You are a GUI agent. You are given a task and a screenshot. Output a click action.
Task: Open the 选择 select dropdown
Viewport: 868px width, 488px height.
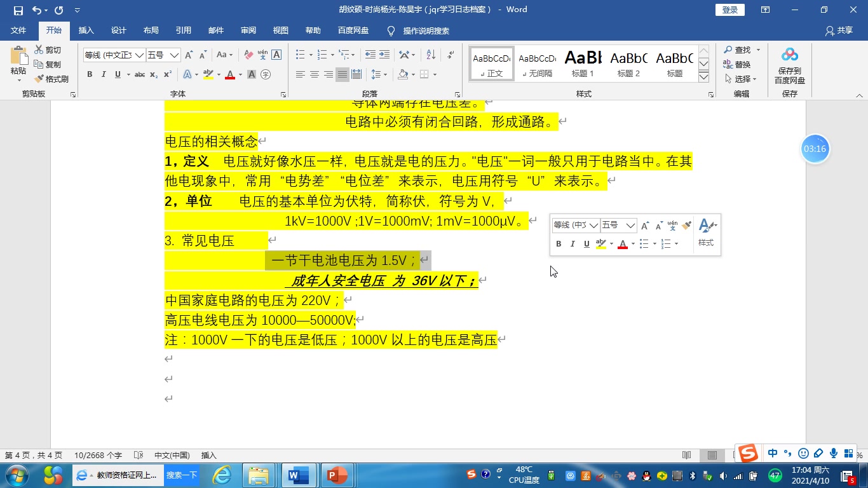click(742, 79)
